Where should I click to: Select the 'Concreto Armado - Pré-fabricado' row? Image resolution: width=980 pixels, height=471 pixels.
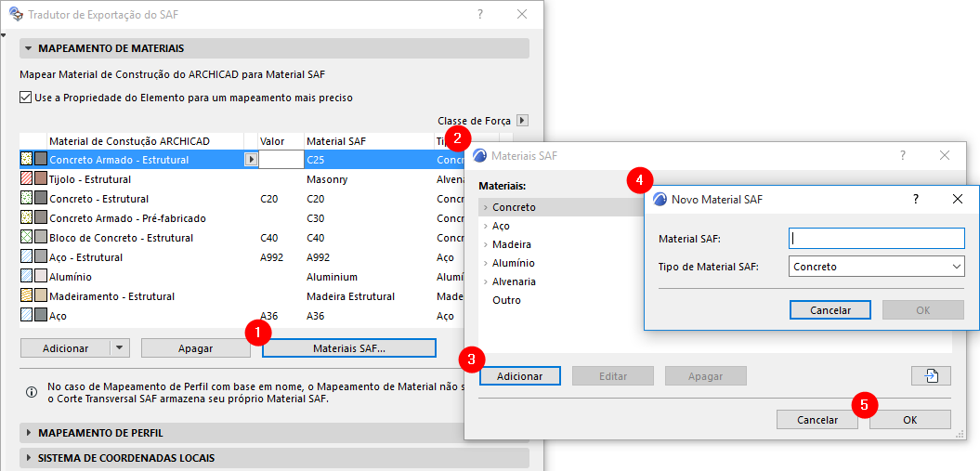242,218
